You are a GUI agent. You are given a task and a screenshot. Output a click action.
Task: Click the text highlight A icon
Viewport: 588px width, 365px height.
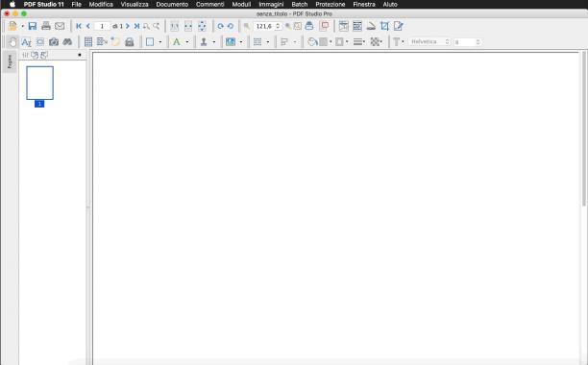pos(176,42)
